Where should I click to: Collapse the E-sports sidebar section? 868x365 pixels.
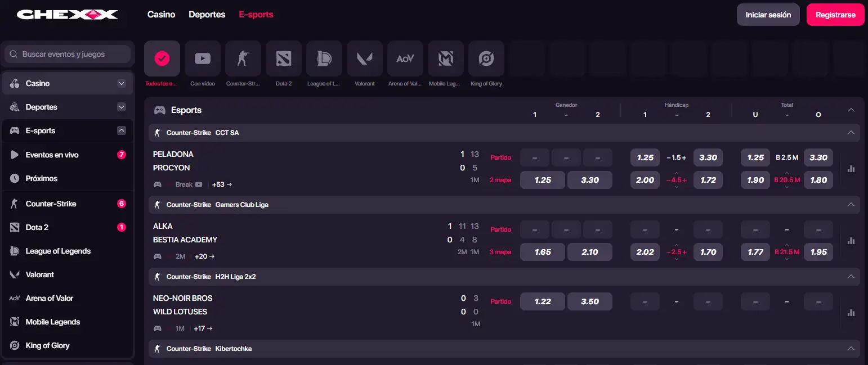point(121,130)
